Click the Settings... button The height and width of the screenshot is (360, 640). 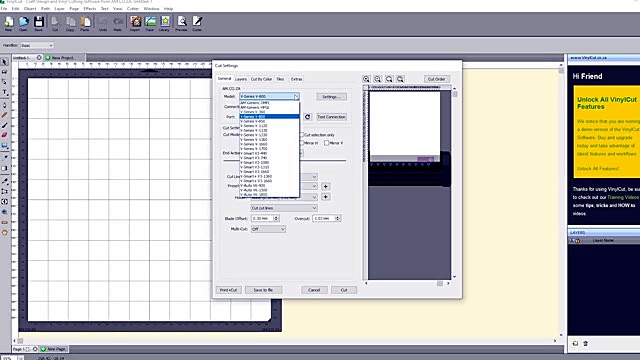click(x=331, y=97)
